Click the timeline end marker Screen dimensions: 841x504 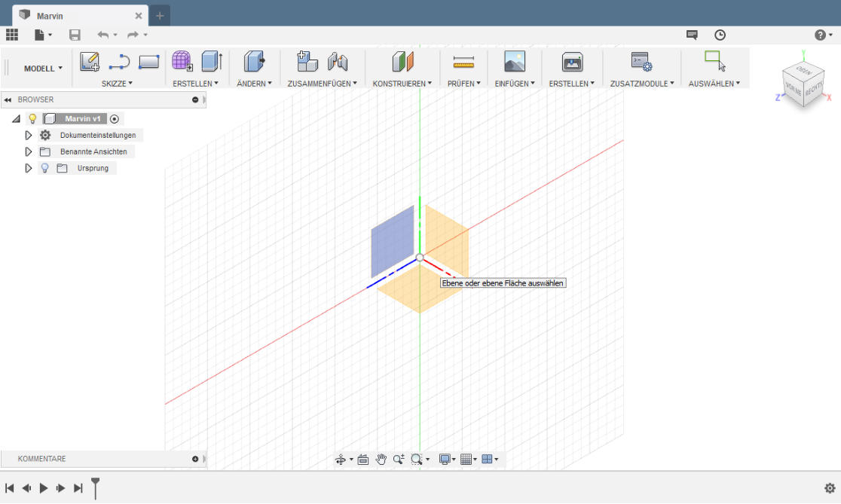tap(96, 487)
